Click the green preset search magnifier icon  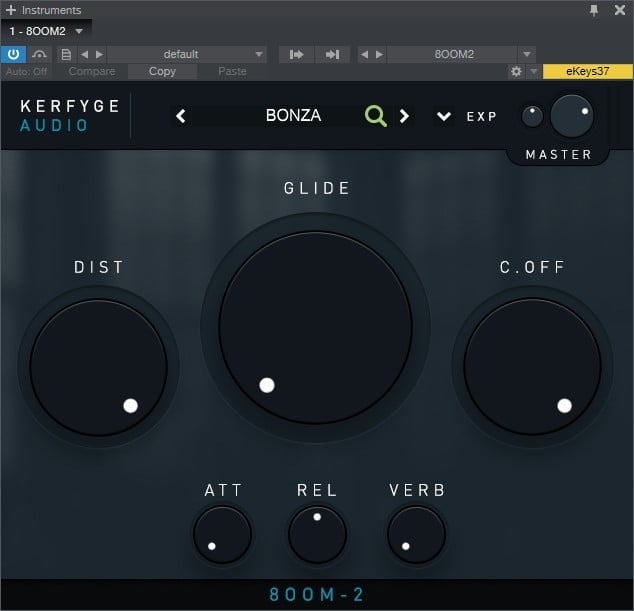click(x=375, y=116)
